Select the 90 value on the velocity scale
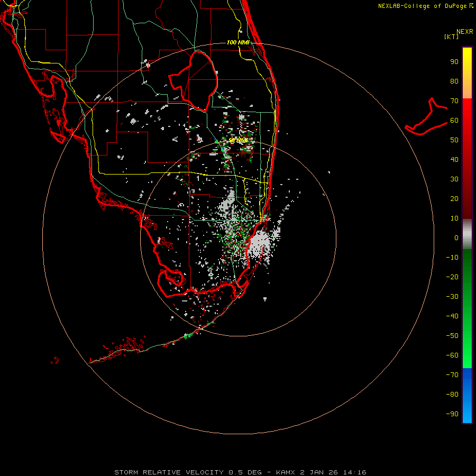This screenshot has height=476, width=476. click(454, 62)
